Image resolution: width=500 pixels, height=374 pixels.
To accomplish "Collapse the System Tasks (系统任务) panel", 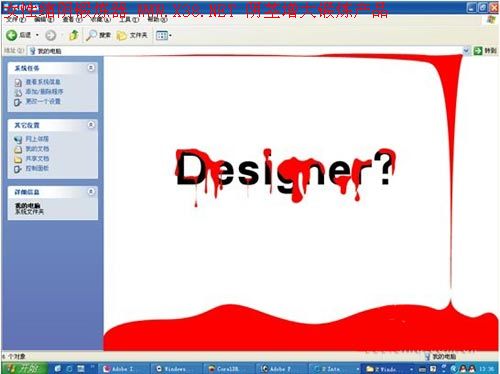I will [91, 68].
